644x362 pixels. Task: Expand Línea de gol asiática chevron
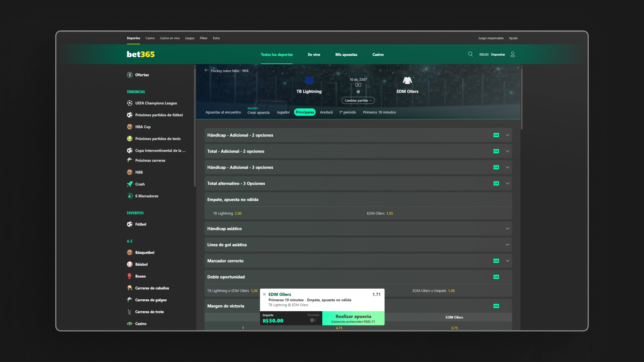click(507, 245)
